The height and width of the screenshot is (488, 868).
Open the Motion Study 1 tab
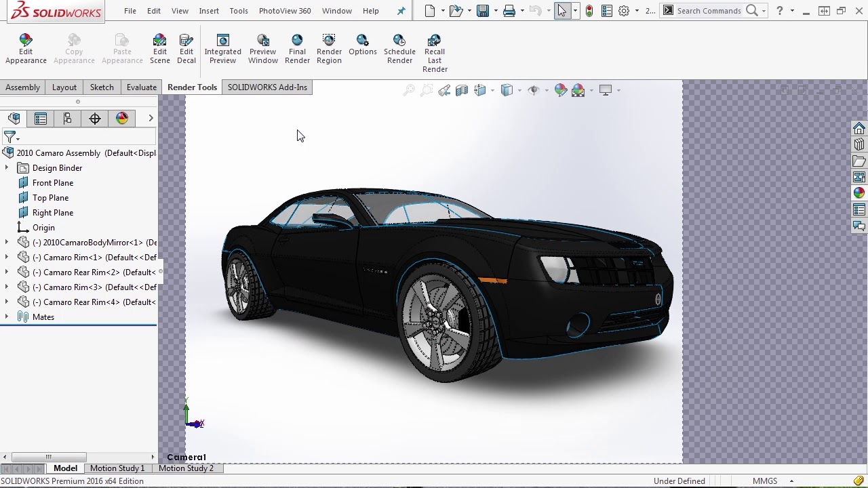click(x=117, y=468)
